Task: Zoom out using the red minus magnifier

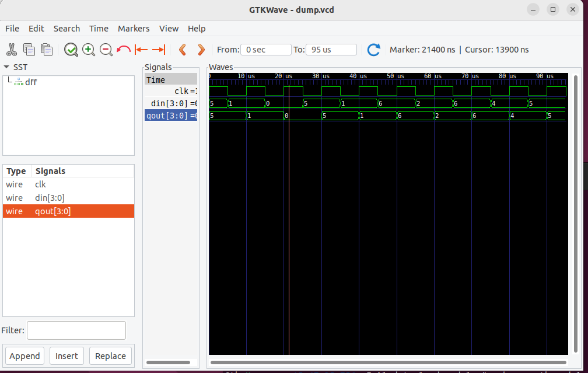Action: (106, 50)
